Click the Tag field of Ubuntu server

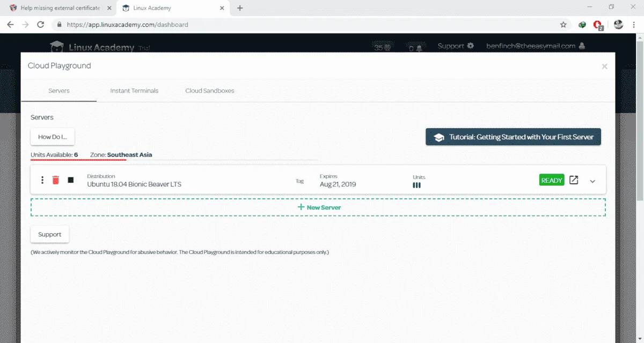click(299, 181)
